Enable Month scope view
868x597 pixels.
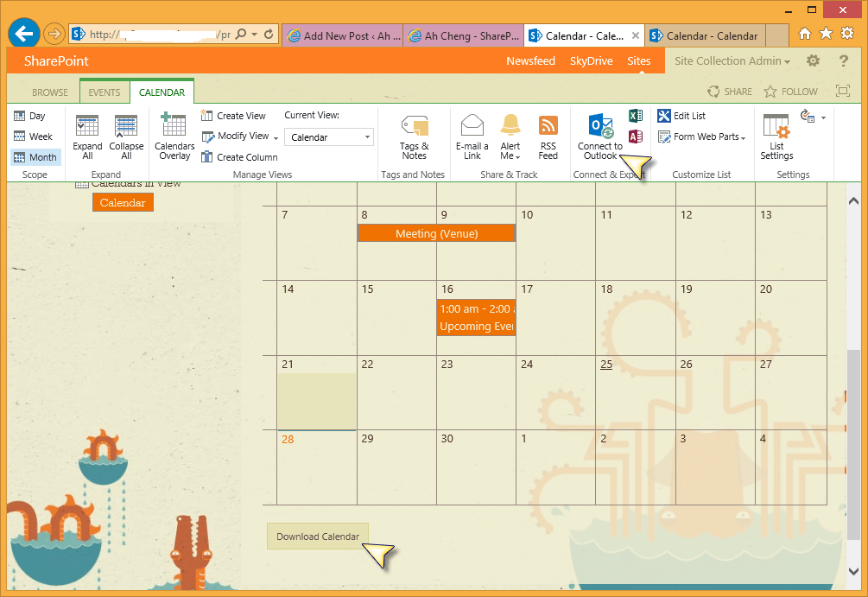pyautogui.click(x=37, y=156)
